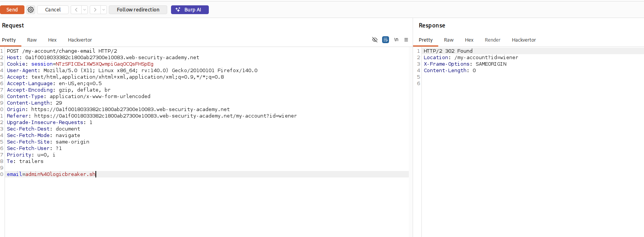This screenshot has width=644, height=237.
Task: Select Response Pretty tab
Action: click(x=426, y=40)
